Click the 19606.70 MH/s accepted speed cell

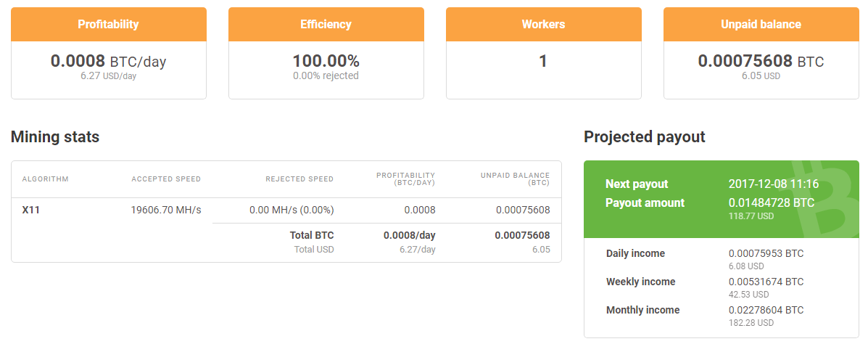pos(166,210)
